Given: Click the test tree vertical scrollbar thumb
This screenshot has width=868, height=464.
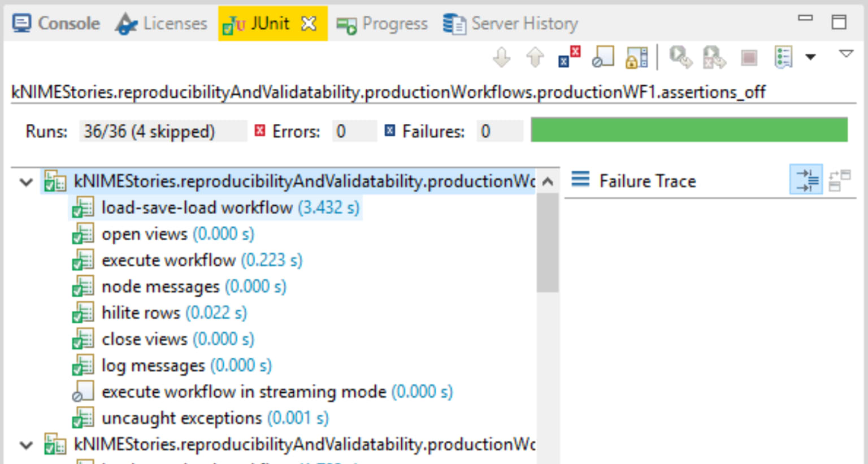Looking at the screenshot, I should (x=548, y=242).
